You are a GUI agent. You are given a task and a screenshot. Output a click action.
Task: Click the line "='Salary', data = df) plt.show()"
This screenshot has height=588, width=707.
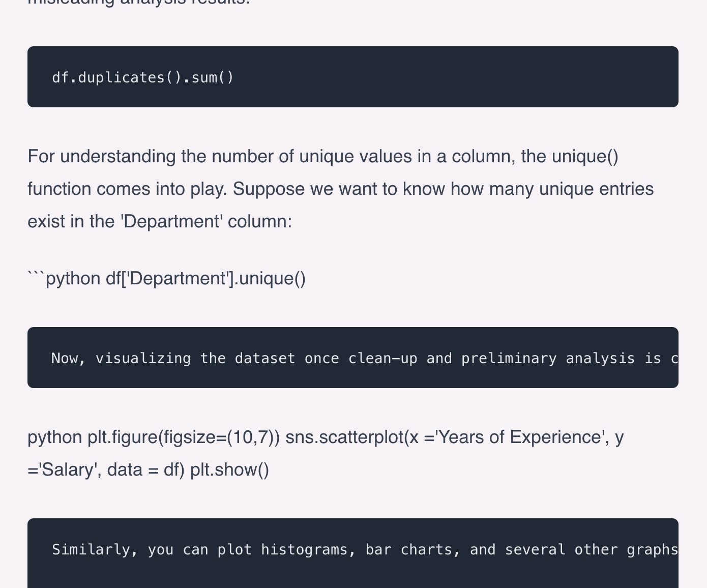tap(149, 469)
